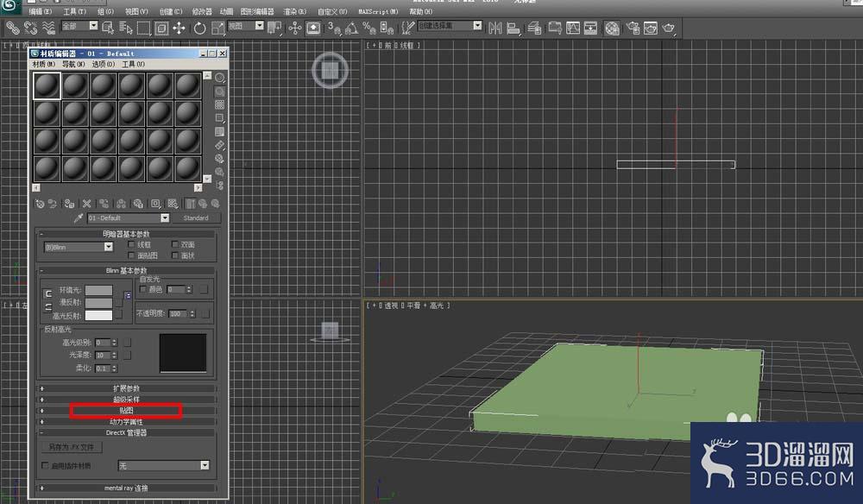The width and height of the screenshot is (863, 504).
Task: Toggle diffuse-specular color lock button
Action: pos(48,307)
